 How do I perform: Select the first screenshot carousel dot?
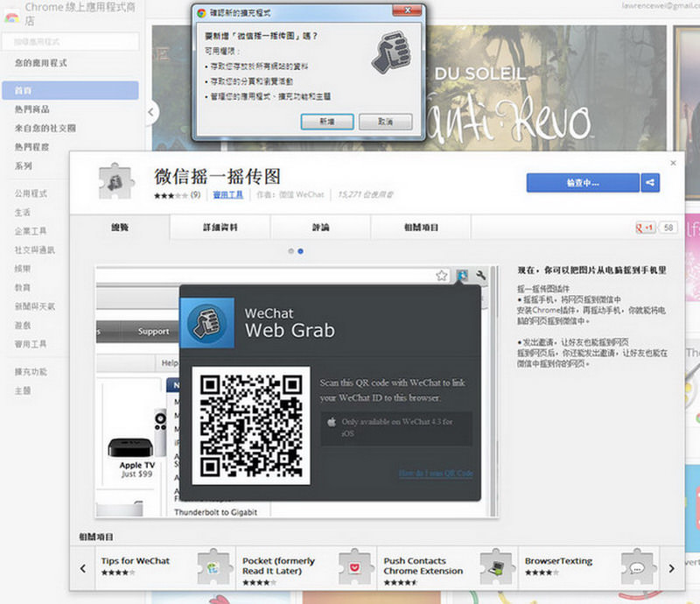coord(291,251)
